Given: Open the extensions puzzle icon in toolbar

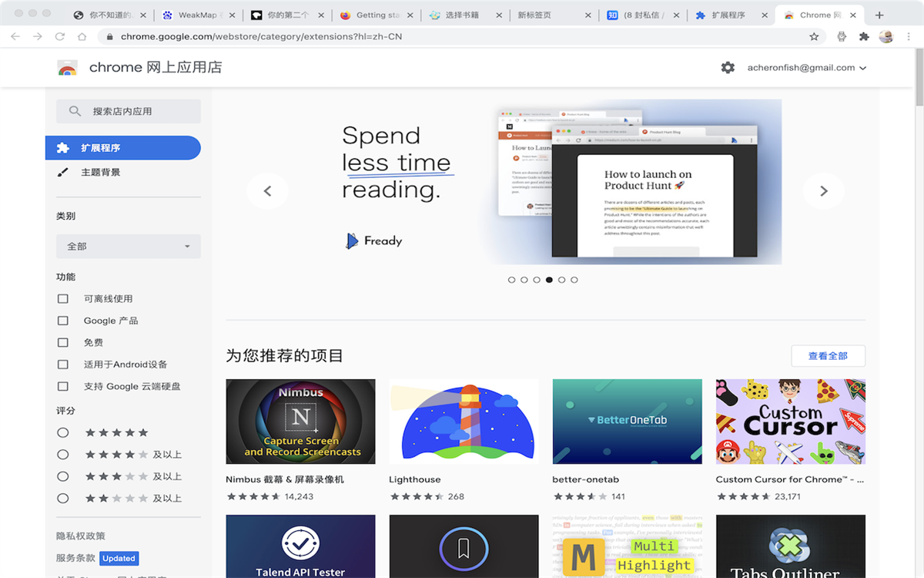Looking at the screenshot, I should click(864, 36).
